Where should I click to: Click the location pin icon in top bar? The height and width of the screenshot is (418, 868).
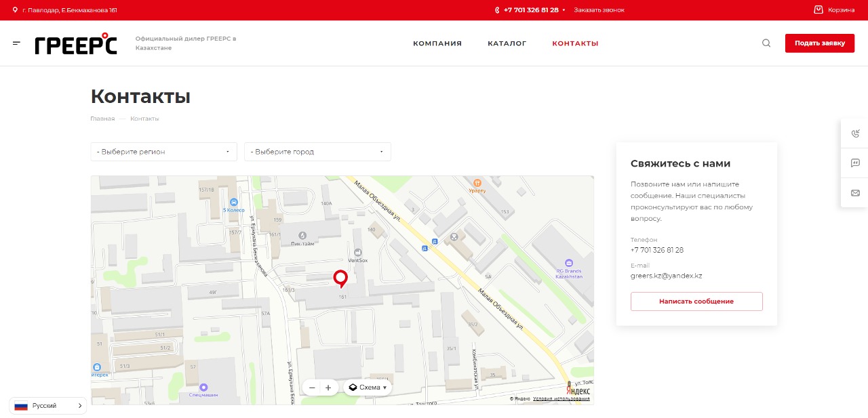point(15,10)
